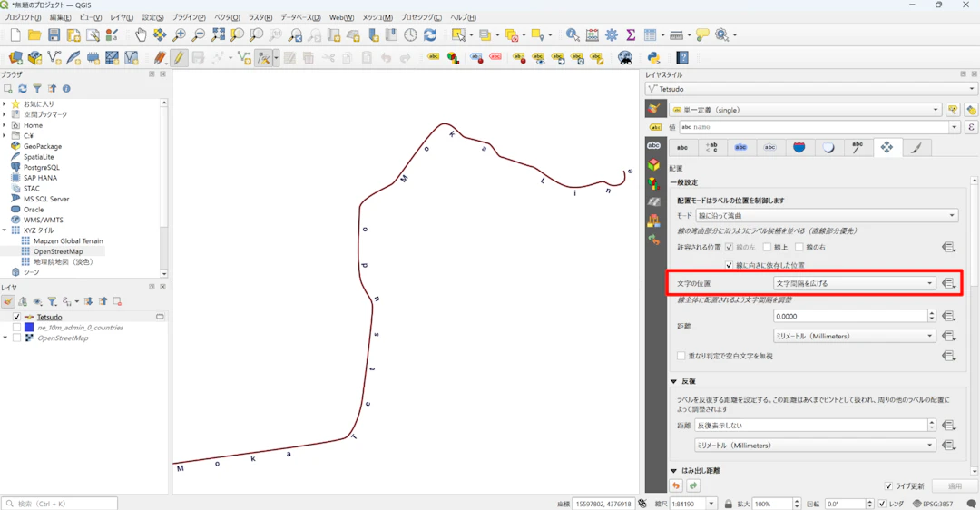Toggle visibility of the OpenStreetMap layer
This screenshot has height=510, width=980.
point(17,338)
